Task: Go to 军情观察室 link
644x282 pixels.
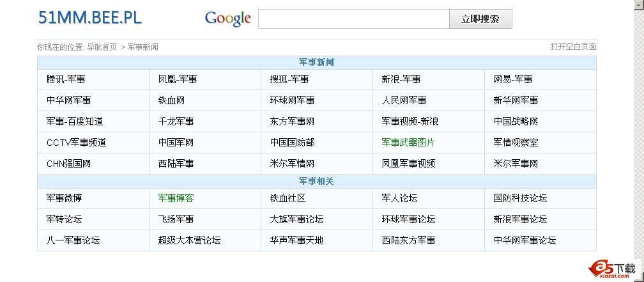Action: pos(516,143)
